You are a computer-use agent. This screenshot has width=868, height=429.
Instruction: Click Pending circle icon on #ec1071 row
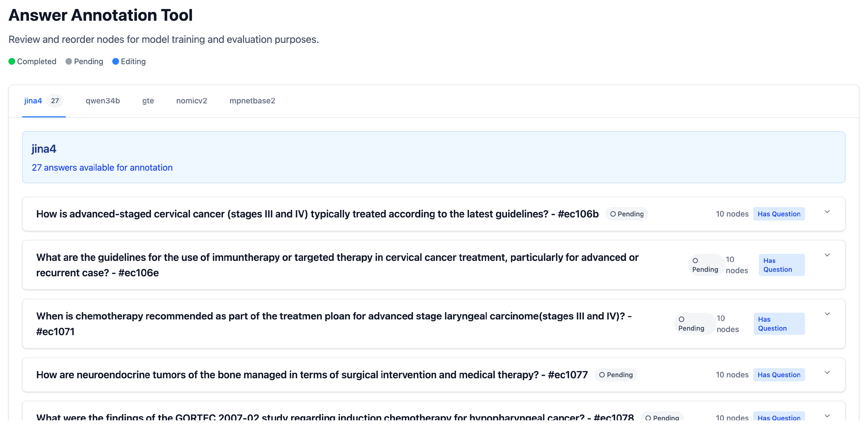tap(681, 319)
